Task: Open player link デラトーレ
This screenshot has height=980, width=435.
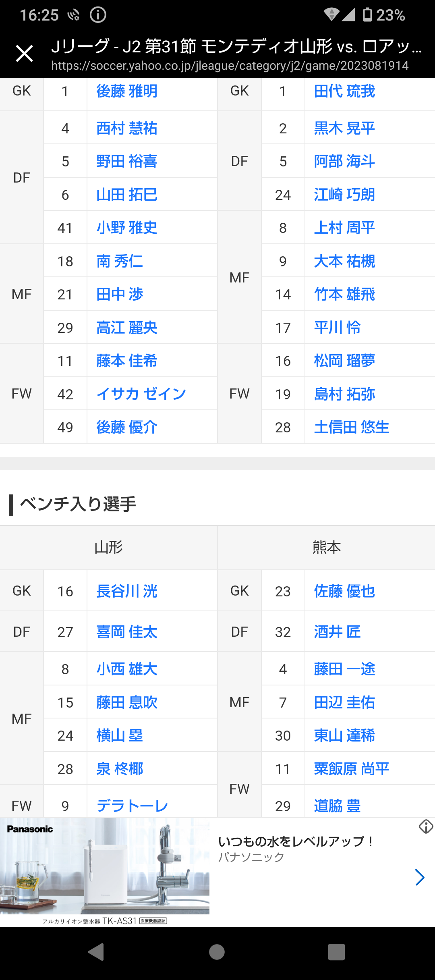Action: click(132, 806)
